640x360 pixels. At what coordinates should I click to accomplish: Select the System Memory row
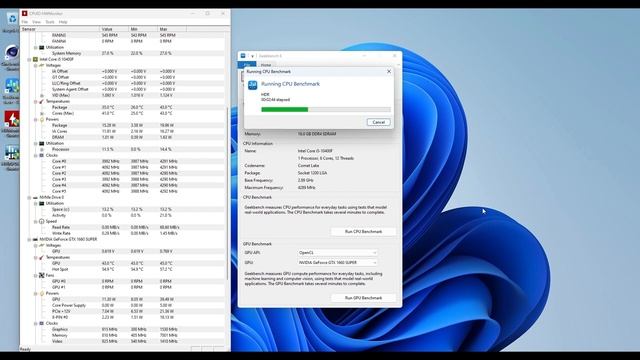pyautogui.click(x=122, y=53)
